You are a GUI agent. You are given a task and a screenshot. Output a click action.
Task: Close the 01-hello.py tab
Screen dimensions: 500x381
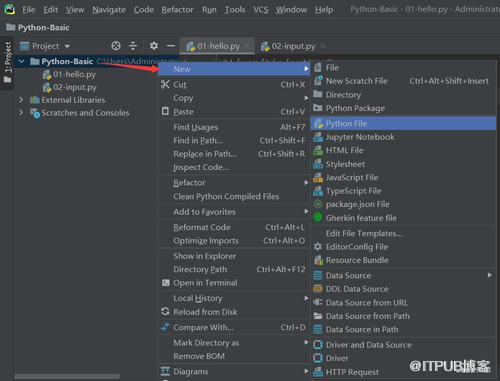point(247,46)
